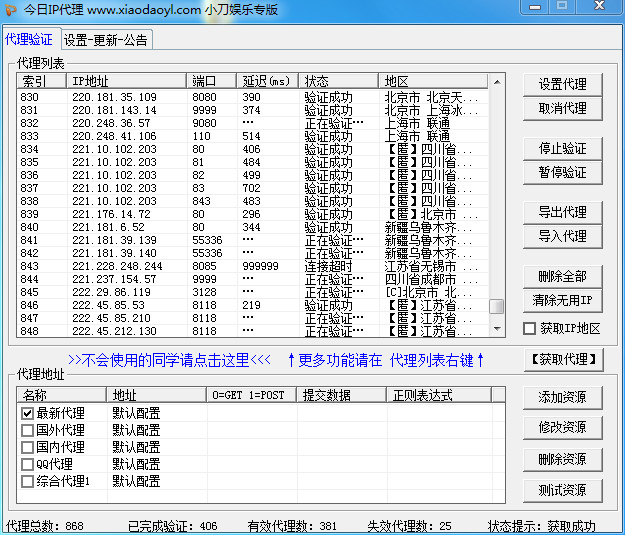Screen dimensions: 625x535
Task: Tick the QQ代理 source checkbox
Action: coord(27,464)
